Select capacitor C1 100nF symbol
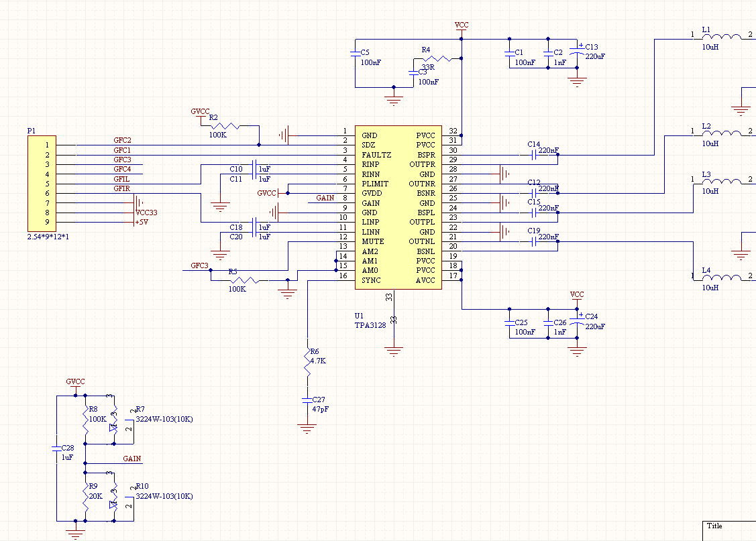This screenshot has height=541, width=756. [x=510, y=54]
